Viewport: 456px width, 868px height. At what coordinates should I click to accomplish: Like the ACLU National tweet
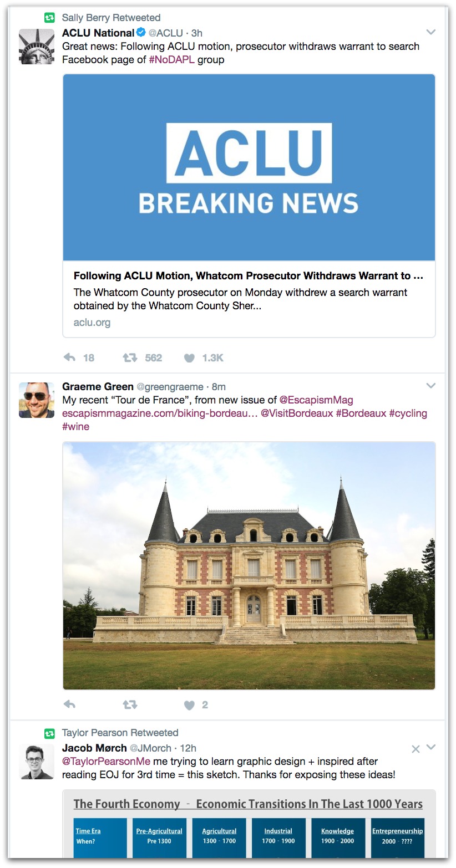tap(189, 358)
